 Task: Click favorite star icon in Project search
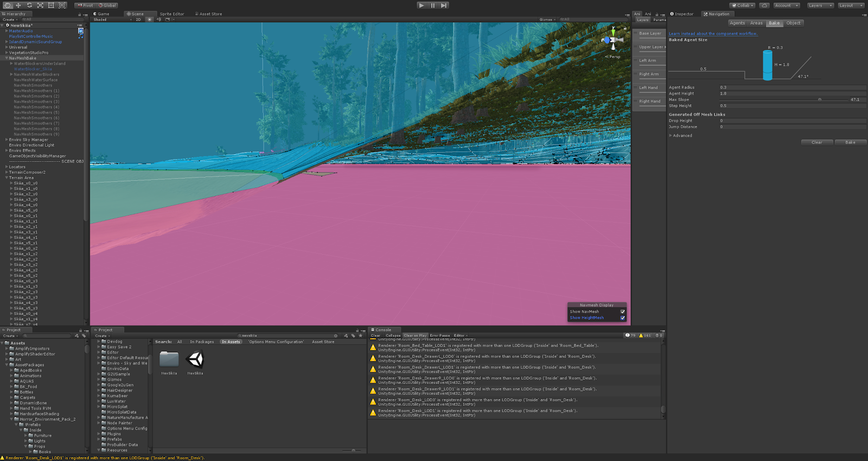[361, 336]
